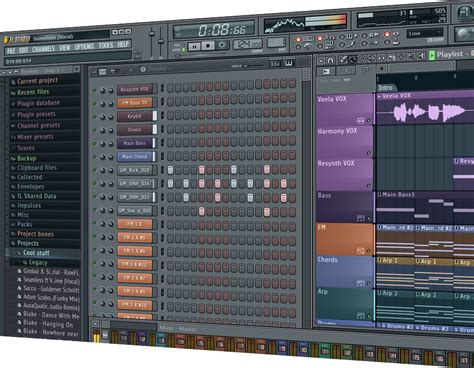
Task: Open the TOOLS menu
Action: click(106, 45)
